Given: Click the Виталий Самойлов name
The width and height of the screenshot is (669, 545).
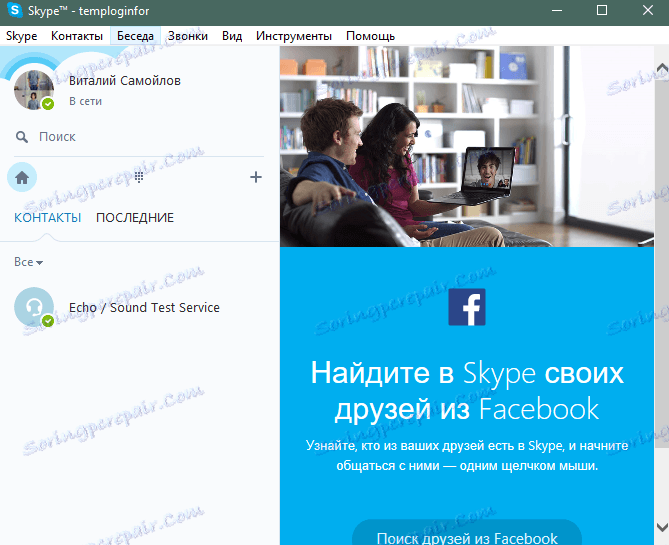Looking at the screenshot, I should (125, 80).
